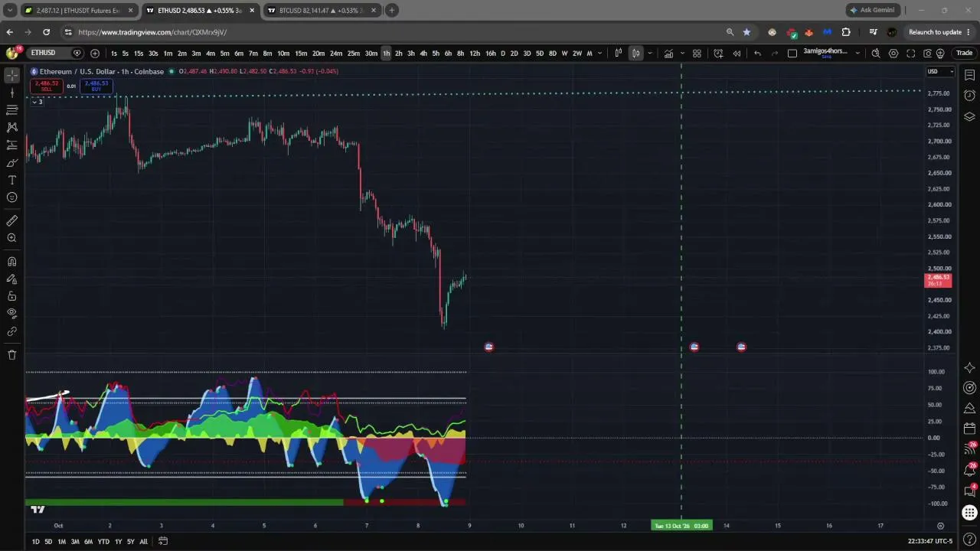Viewport: 980px width, 551px height.
Task: Toggle lock all drawing tools
Action: click(x=12, y=296)
